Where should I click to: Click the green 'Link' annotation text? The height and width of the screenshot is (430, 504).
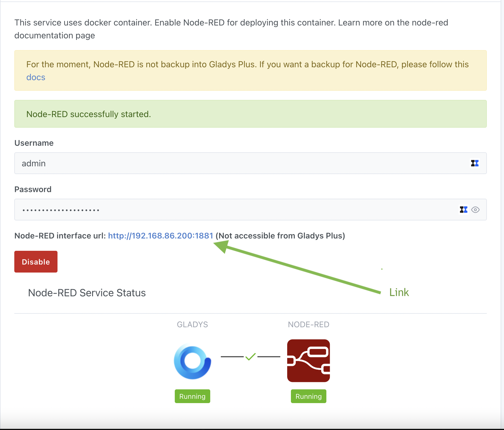[399, 292]
